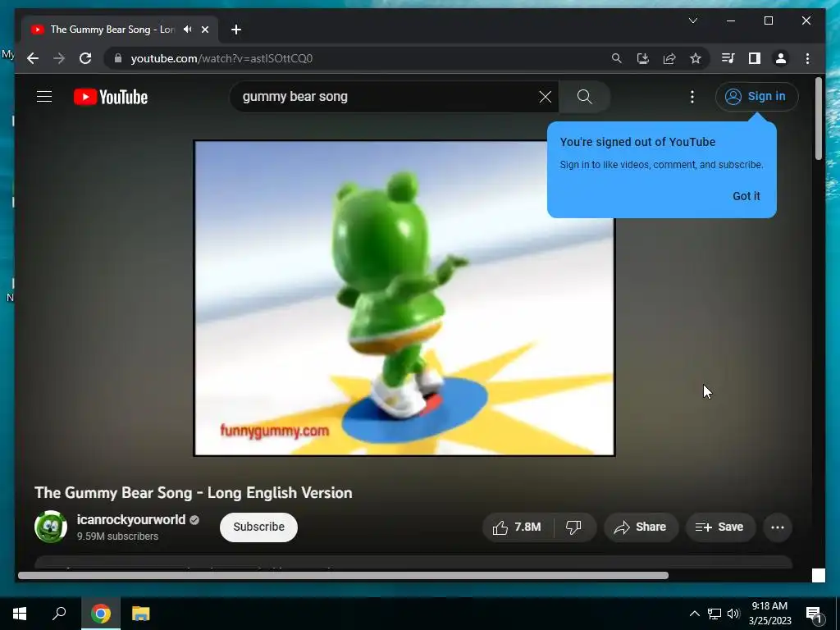840x630 pixels.
Task: Open a new Chrome tab
Action: pyautogui.click(x=236, y=30)
